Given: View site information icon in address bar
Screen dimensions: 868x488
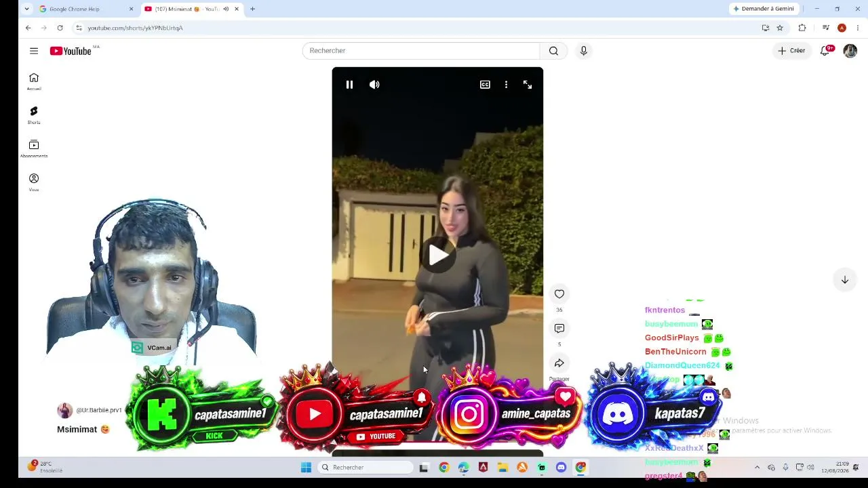Looking at the screenshot, I should [79, 28].
